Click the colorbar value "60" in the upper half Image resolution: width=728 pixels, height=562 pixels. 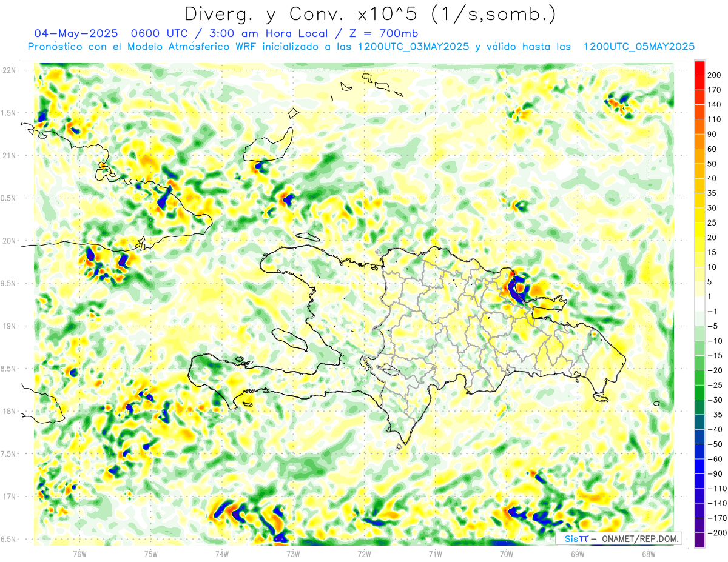click(712, 149)
